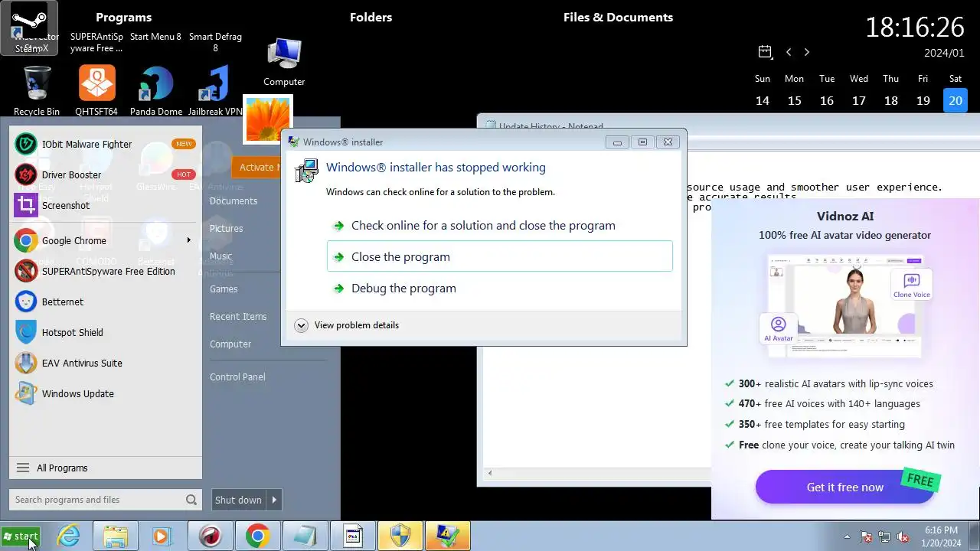Open the red round taskbar app icon
980x551 pixels.
point(210,536)
